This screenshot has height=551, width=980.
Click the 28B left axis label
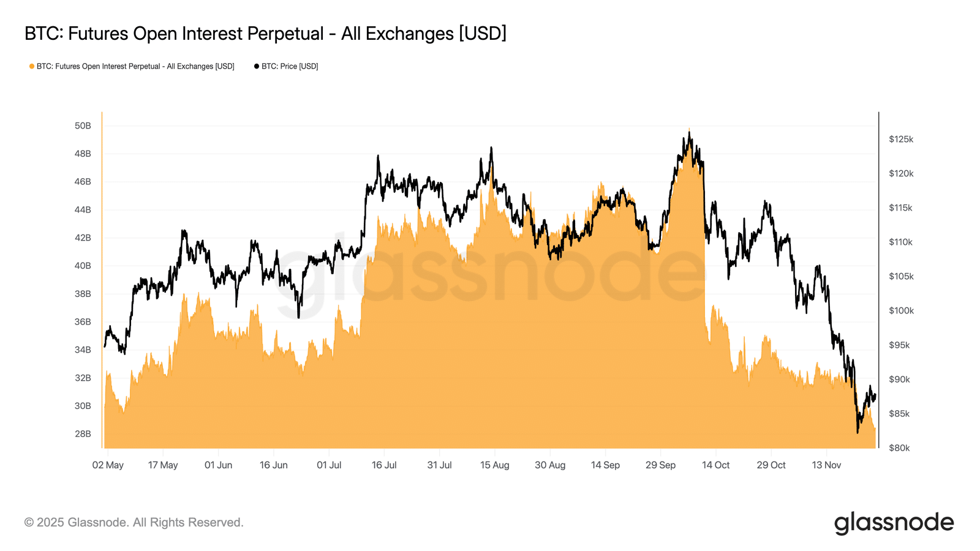click(x=83, y=433)
